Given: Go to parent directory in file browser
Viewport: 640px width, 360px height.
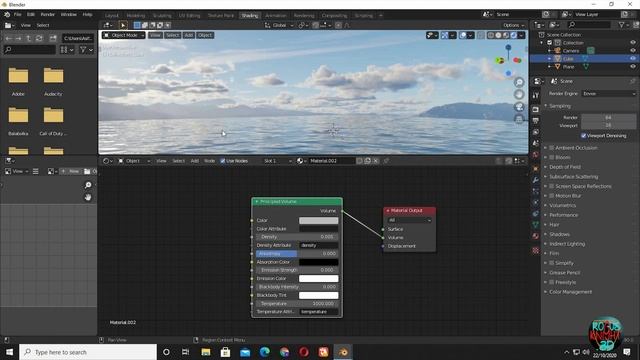Looking at the screenshot, I should (x=29, y=38).
